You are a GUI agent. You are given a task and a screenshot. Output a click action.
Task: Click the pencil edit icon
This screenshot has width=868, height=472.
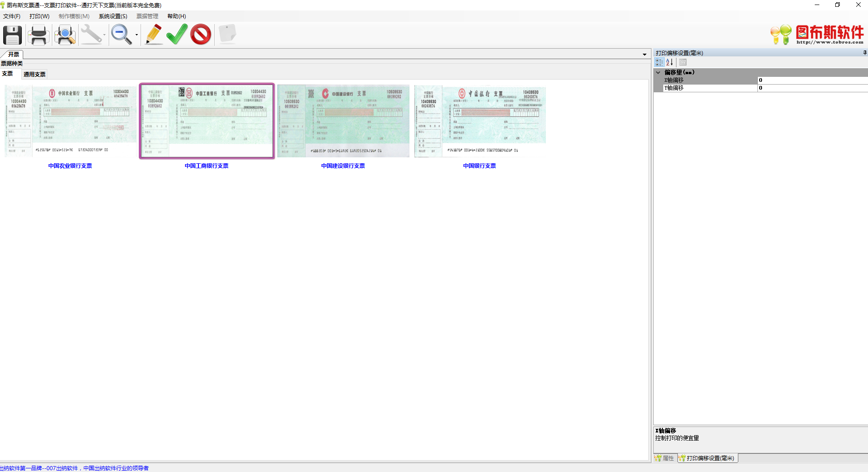[153, 35]
